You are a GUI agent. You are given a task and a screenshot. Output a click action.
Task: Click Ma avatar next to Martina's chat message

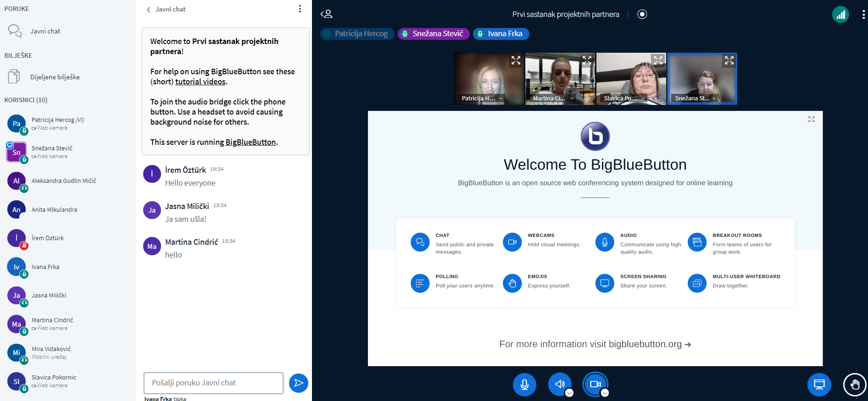(x=152, y=246)
